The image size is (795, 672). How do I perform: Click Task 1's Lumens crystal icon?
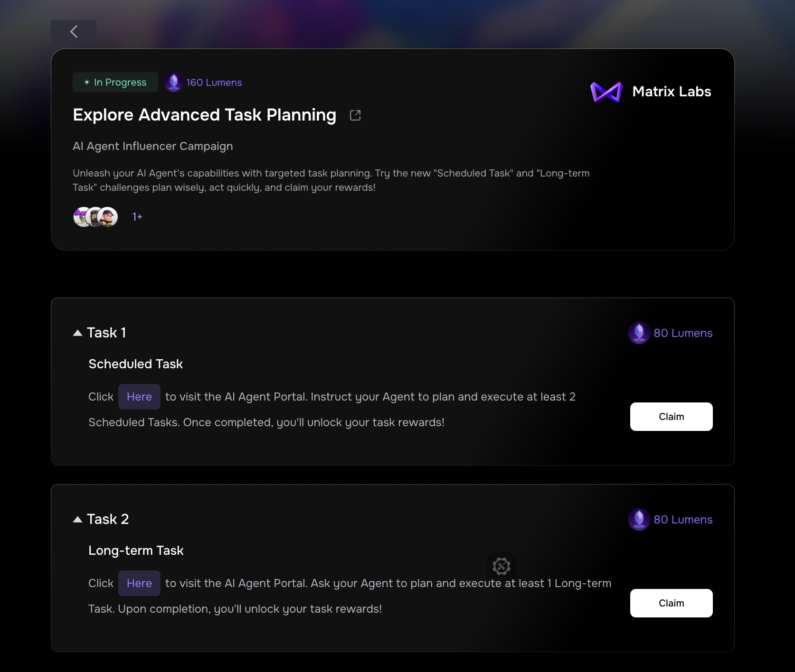pyautogui.click(x=639, y=333)
